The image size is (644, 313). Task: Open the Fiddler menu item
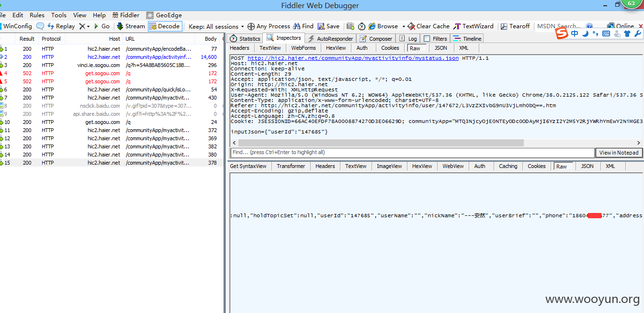[126, 15]
